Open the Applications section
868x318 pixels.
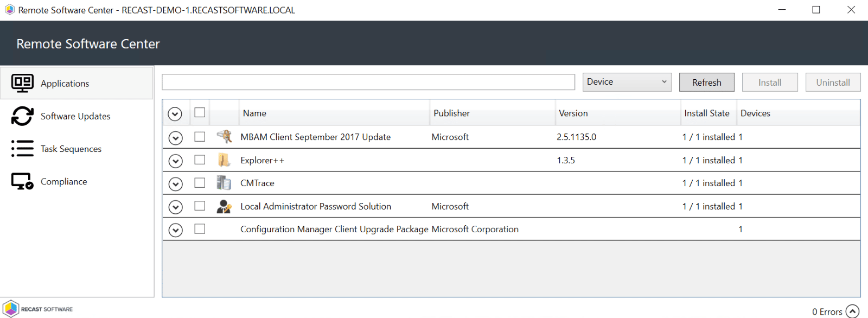point(76,83)
